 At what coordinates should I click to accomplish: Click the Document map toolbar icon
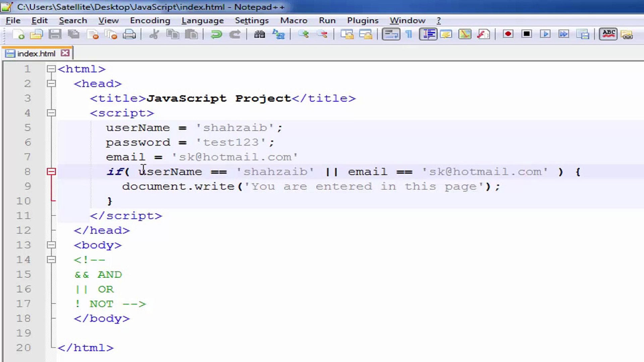pyautogui.click(x=465, y=34)
